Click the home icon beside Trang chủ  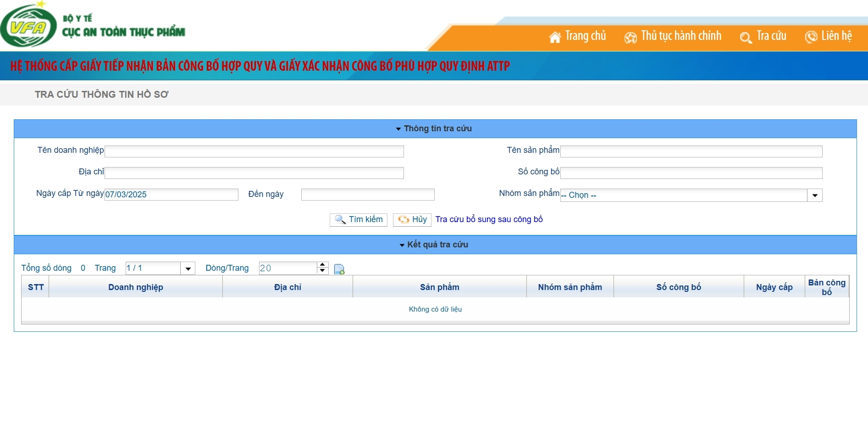[x=555, y=37]
